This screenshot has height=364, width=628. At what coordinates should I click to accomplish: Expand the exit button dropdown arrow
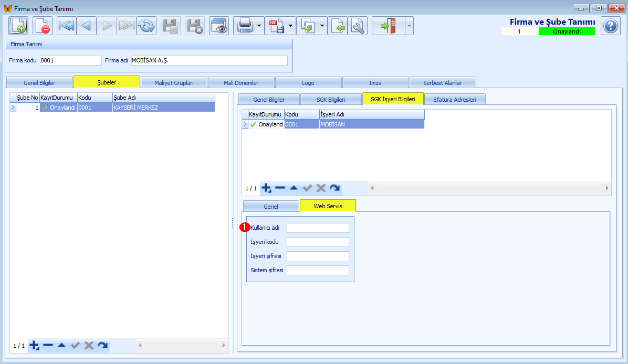tap(409, 26)
